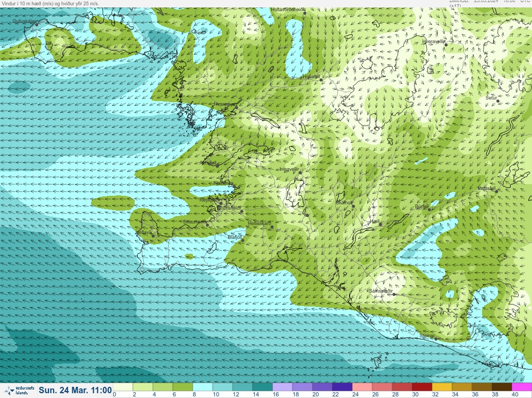
Task: Select the Skálholt station dot
Action: [353, 206]
